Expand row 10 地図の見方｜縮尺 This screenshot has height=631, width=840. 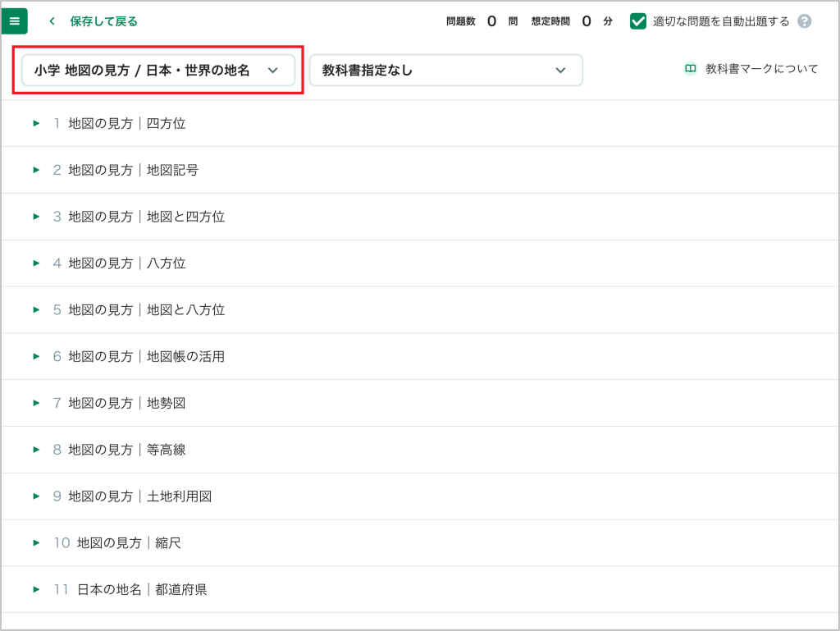click(36, 542)
